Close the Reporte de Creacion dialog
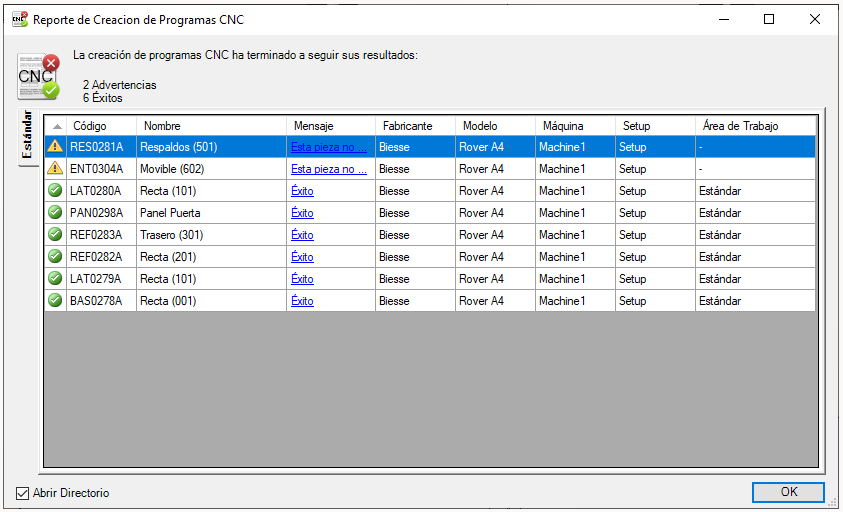 (815, 19)
